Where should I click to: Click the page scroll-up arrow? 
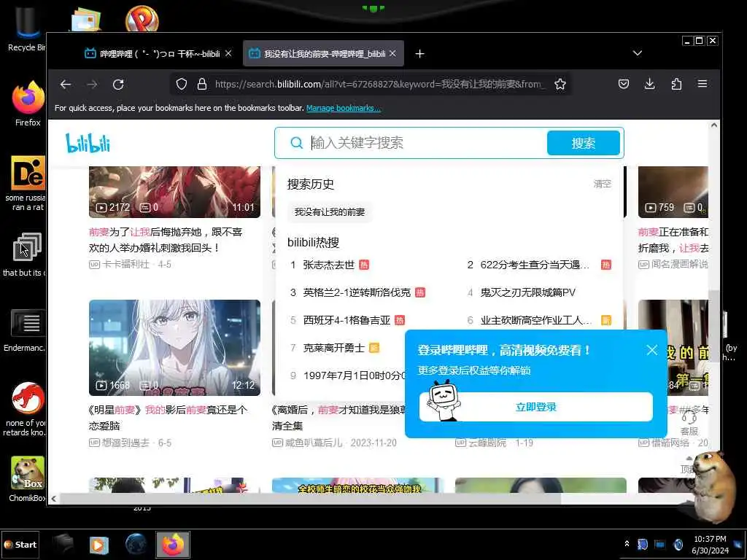(713, 125)
